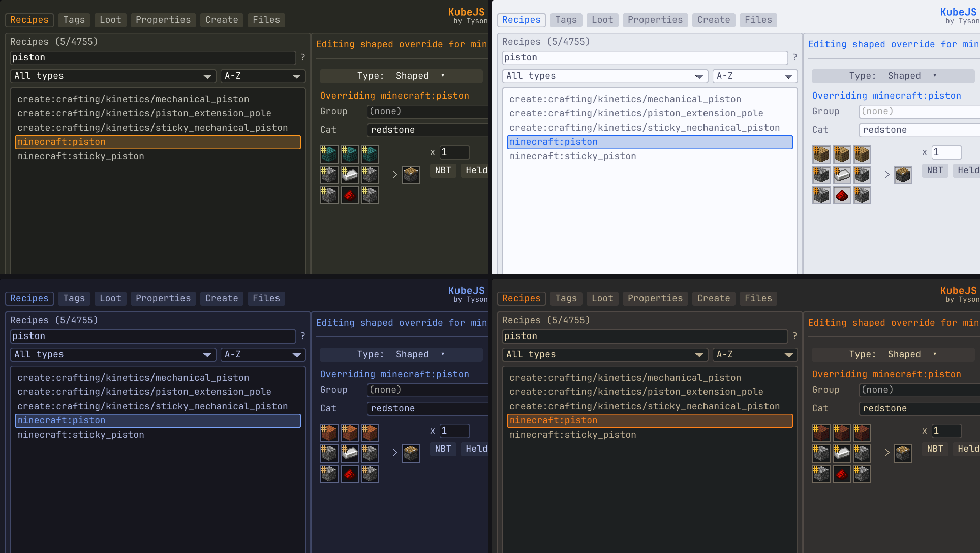Image resolution: width=980 pixels, height=553 pixels.
Task: Open the Type: Shaped dropdown in the light-theme panel
Action: (893, 76)
